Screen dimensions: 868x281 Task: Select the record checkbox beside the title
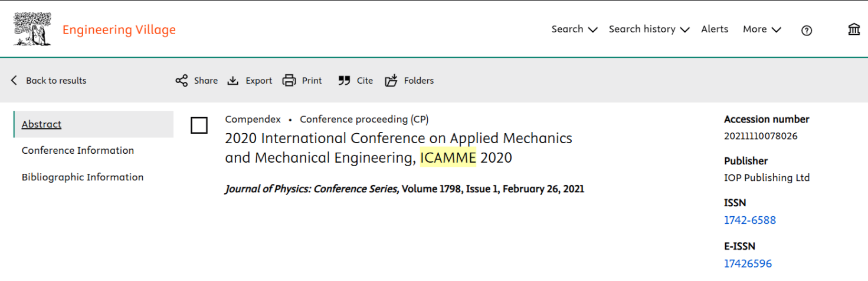click(199, 125)
